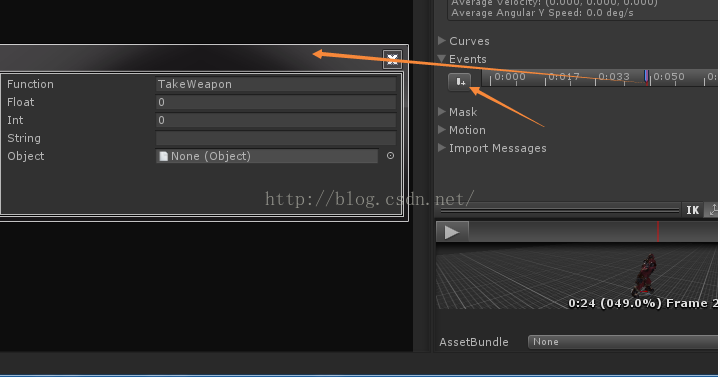The width and height of the screenshot is (720, 377).
Task: Close the animation event popup
Action: 393,59
